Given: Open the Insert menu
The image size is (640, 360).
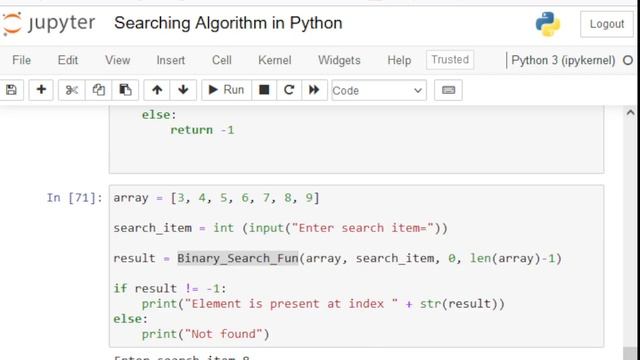Looking at the screenshot, I should coord(171,60).
